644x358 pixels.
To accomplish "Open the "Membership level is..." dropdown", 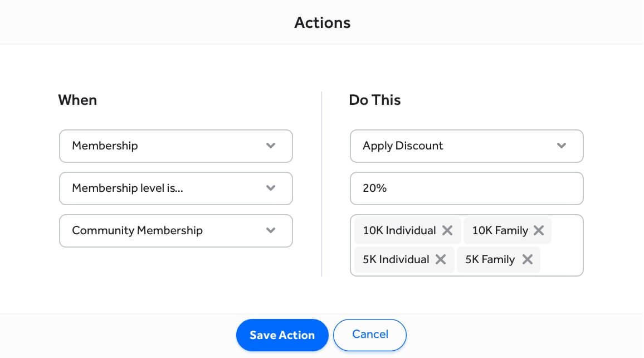I will point(175,188).
